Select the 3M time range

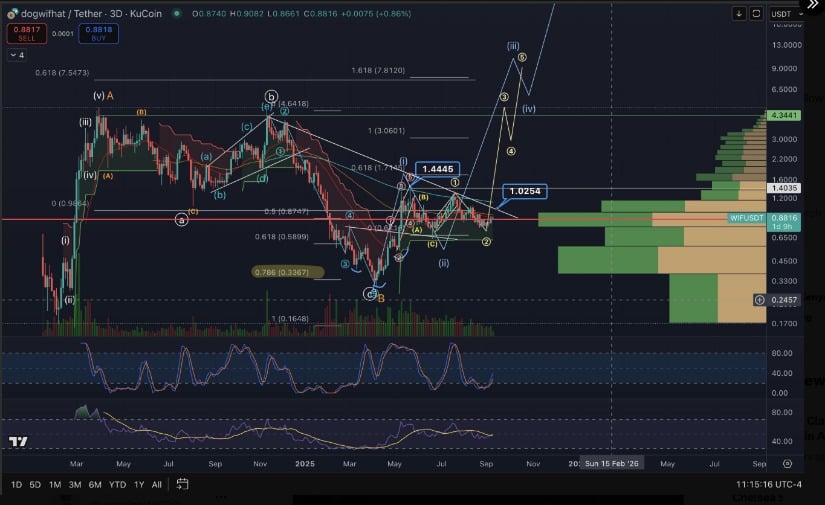pos(75,484)
